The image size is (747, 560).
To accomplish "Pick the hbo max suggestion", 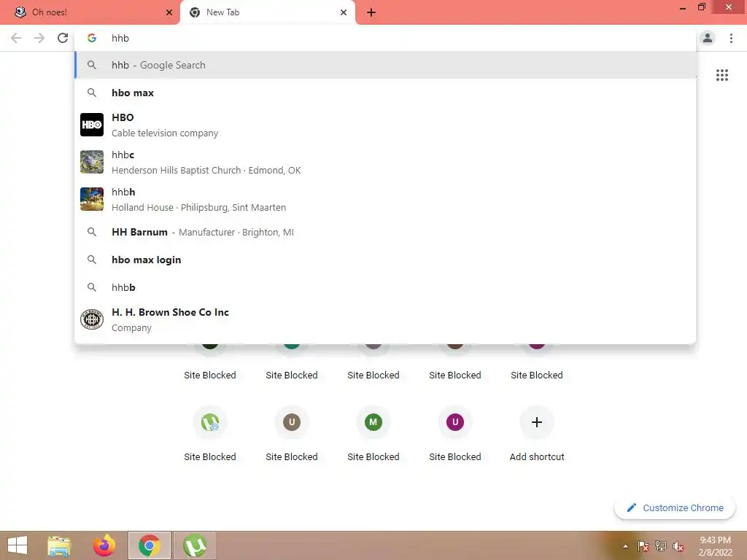I will [385, 93].
